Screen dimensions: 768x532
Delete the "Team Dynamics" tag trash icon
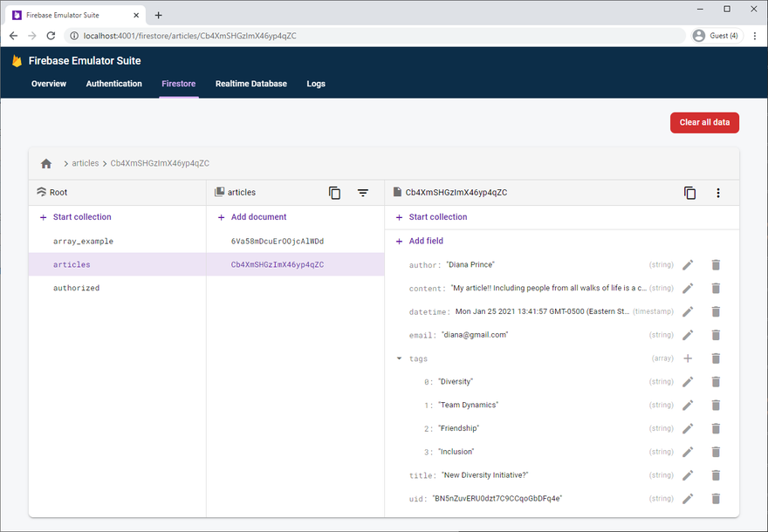(716, 406)
